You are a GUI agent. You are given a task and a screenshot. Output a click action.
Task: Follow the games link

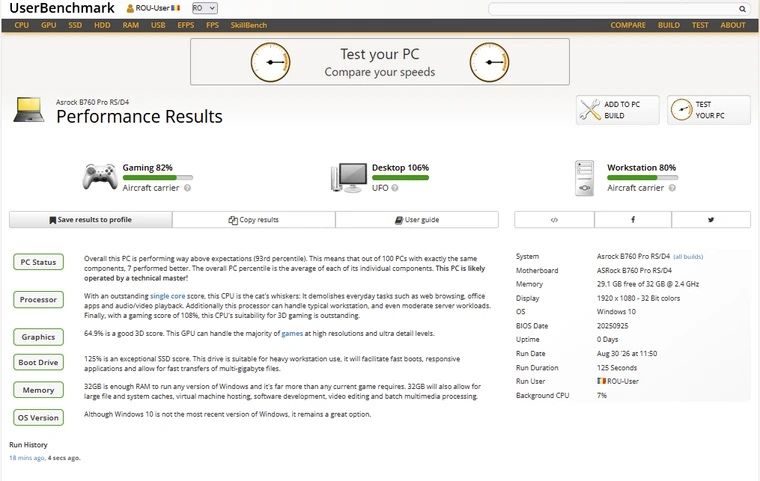[x=292, y=334]
